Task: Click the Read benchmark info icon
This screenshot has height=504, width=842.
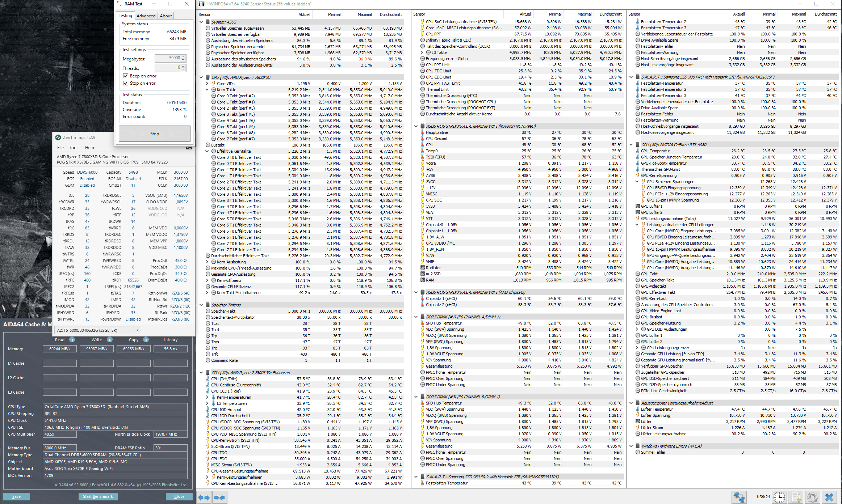Action: point(72,340)
